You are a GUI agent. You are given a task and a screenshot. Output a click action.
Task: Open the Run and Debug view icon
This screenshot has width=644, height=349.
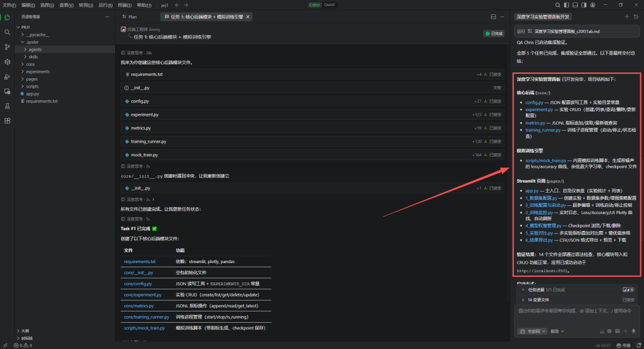pyautogui.click(x=7, y=77)
